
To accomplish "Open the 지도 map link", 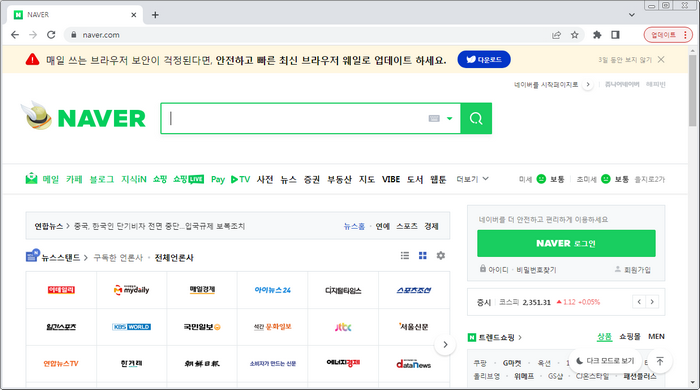I will click(367, 179).
